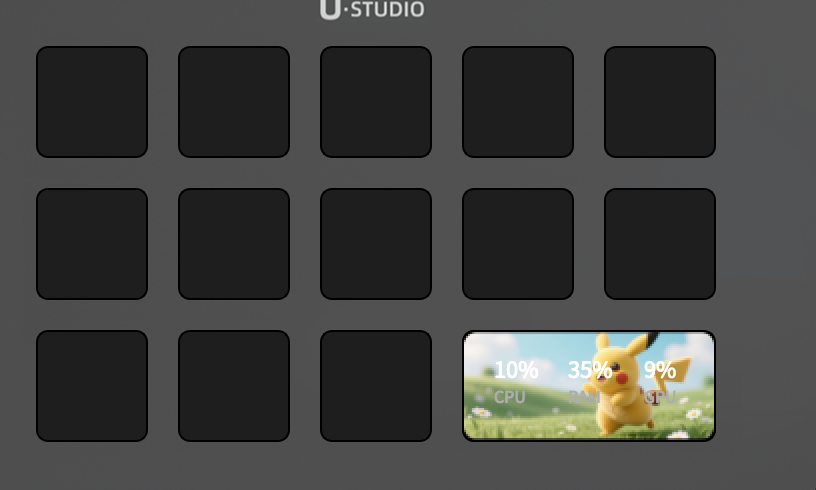
Task: Select the second key in the middle row
Action: tap(234, 244)
